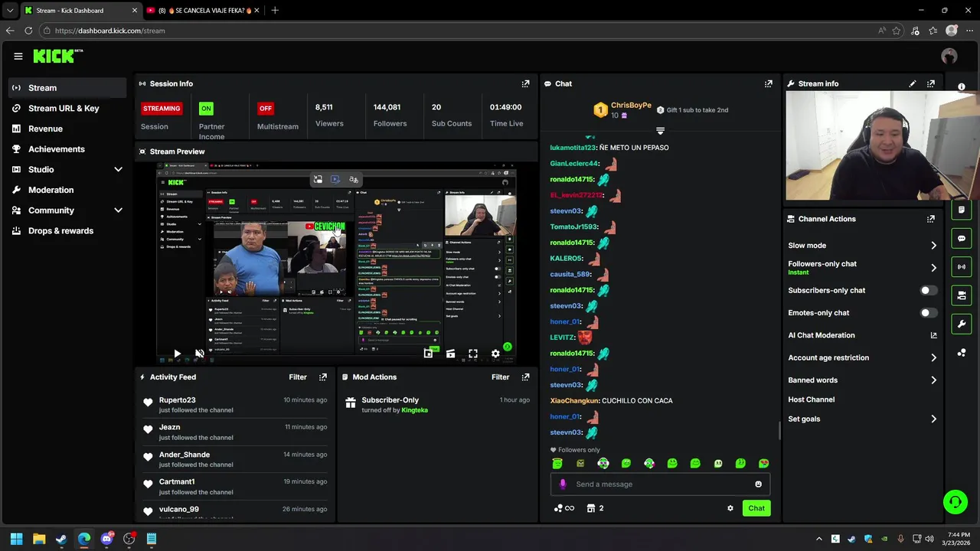Screen dimensions: 980x551
Task: Open ChrisBoyPe top gifter profile
Action: (x=631, y=106)
